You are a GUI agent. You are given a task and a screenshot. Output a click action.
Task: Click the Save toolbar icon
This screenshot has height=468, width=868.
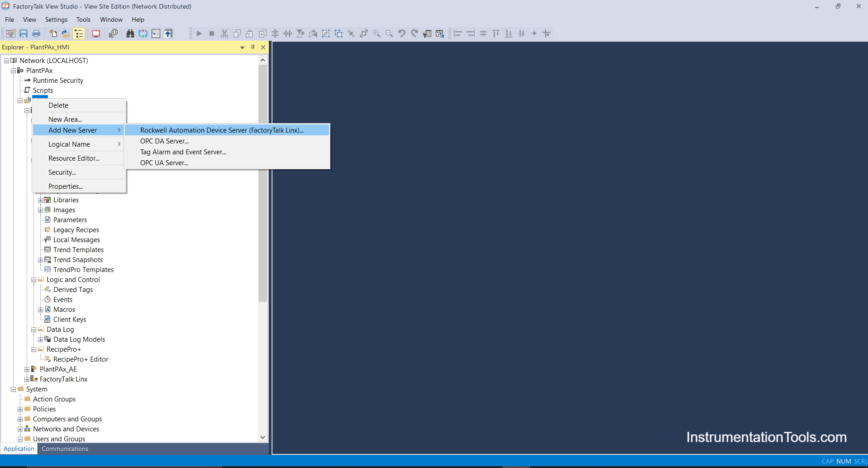click(24, 33)
